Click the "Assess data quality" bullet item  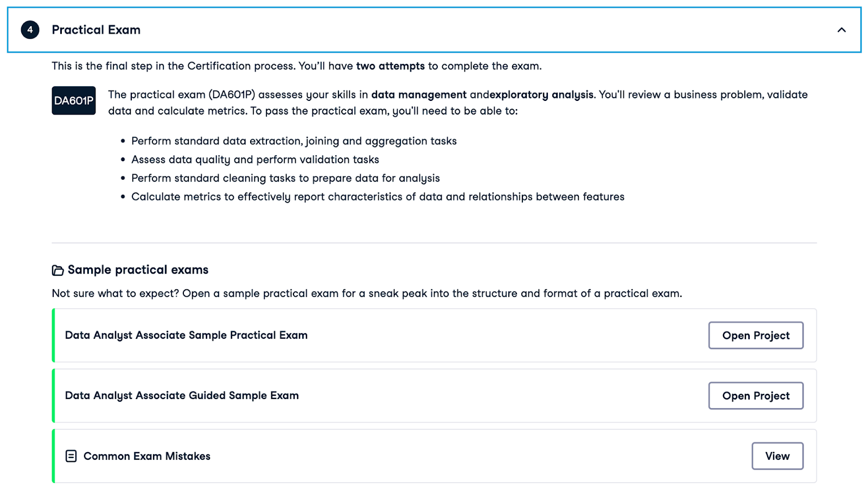(255, 160)
